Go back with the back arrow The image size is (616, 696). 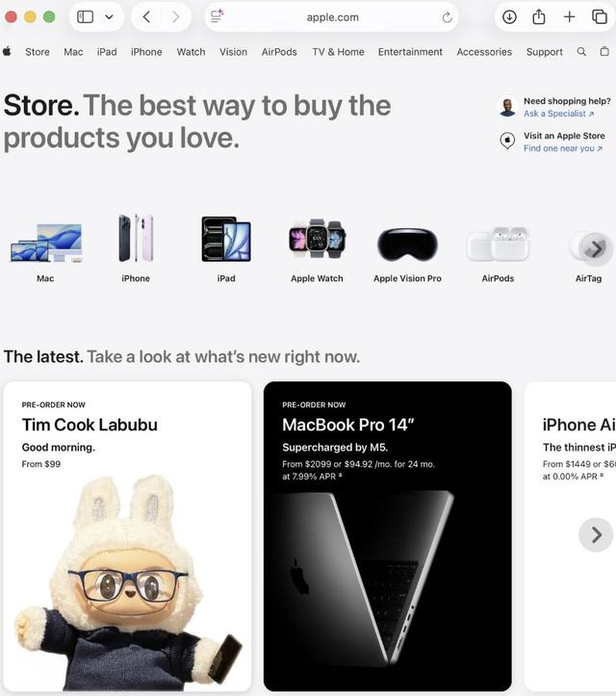(146, 17)
